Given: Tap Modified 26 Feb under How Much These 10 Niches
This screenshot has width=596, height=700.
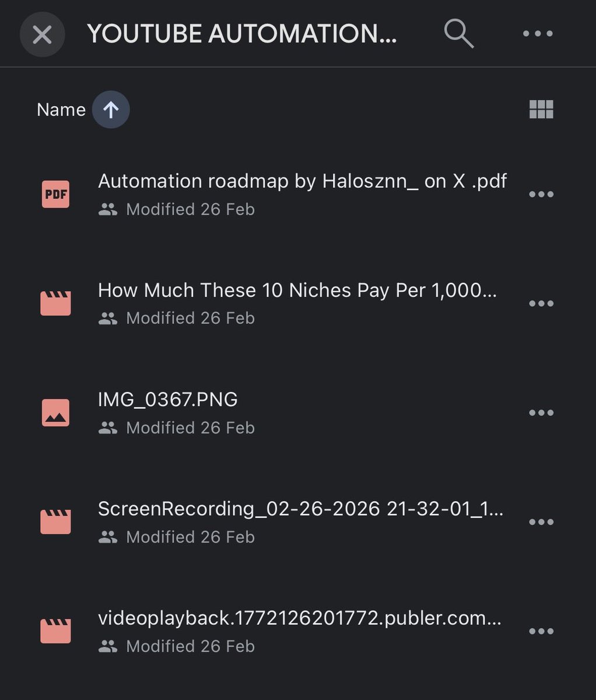Looking at the screenshot, I should [191, 318].
